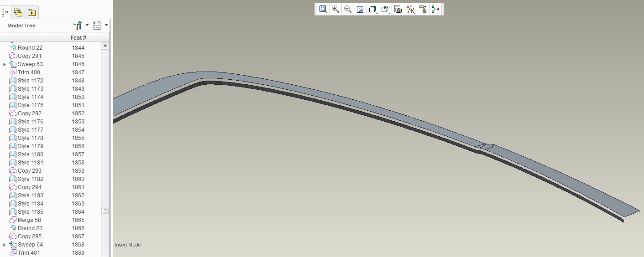The width and height of the screenshot is (644, 257).
Task: Switch to the Folder Browser tab
Action: tap(18, 12)
